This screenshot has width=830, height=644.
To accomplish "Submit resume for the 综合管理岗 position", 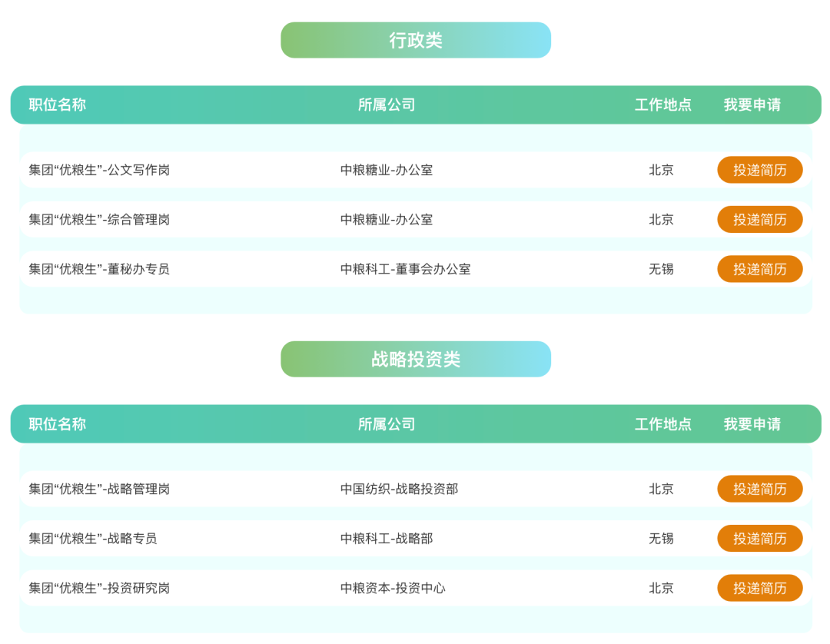I will (x=759, y=220).
